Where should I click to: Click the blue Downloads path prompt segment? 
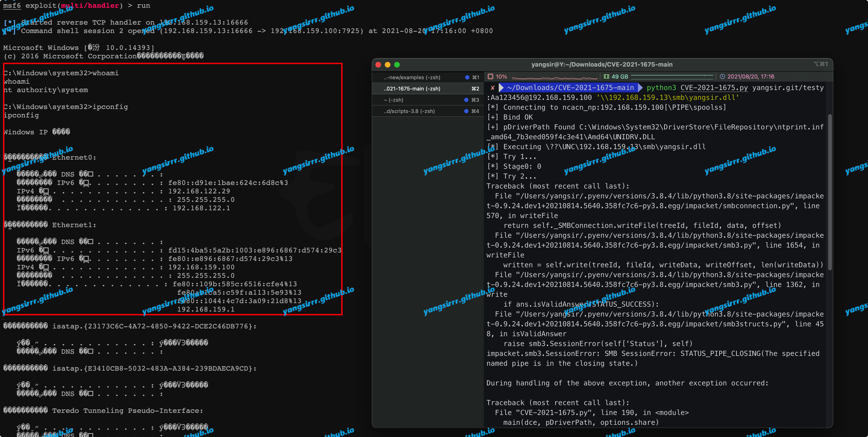[x=570, y=88]
